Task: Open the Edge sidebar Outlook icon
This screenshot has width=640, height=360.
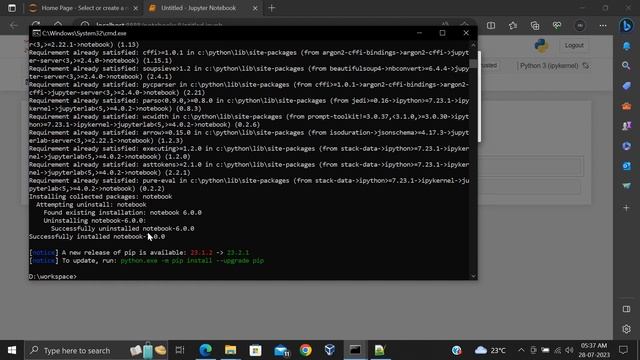Action: (x=627, y=166)
